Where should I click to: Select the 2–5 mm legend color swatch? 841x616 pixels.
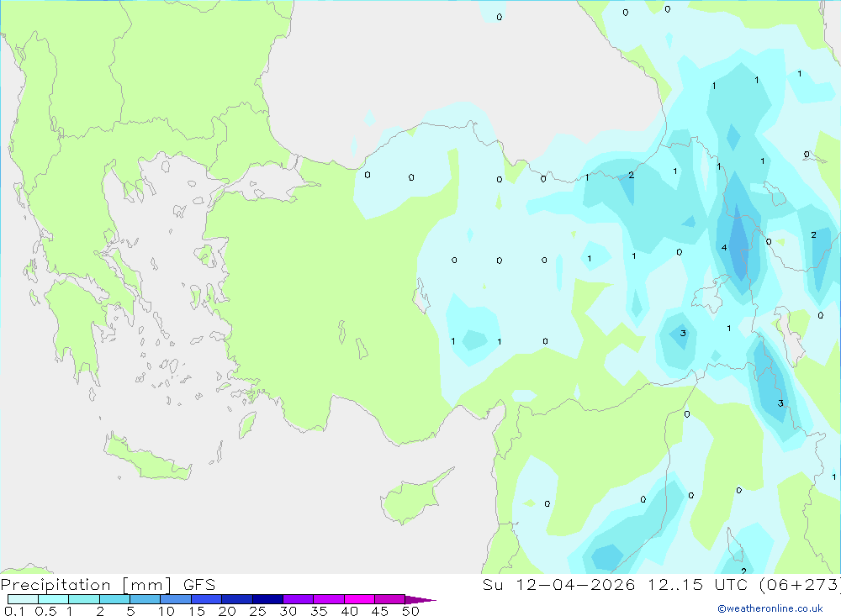coord(114,599)
